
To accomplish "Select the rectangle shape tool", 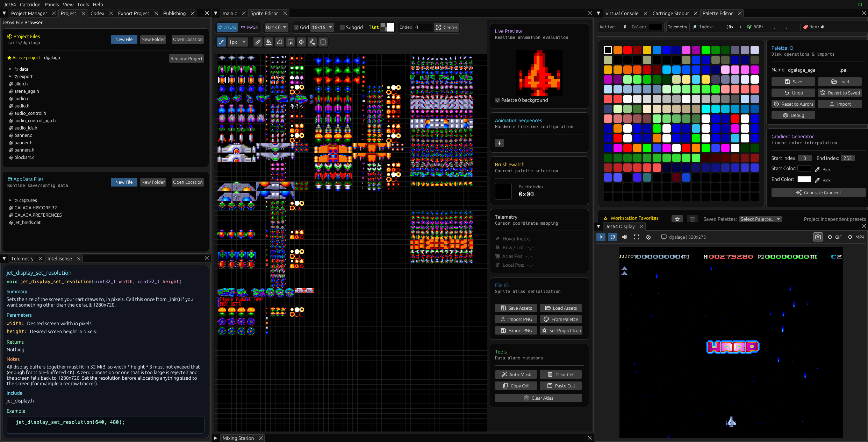I will point(323,42).
